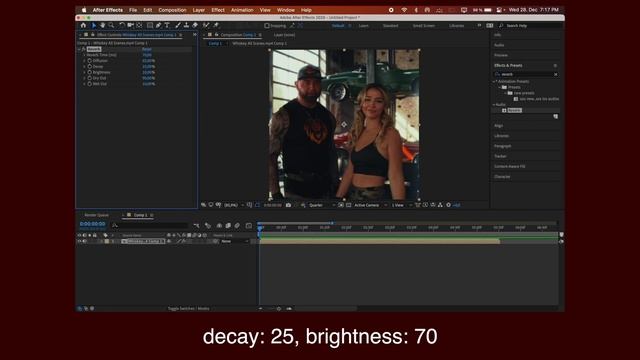Toggle the Snapping checkbox
Image resolution: width=640 pixels, height=360 pixels.
(267, 25)
